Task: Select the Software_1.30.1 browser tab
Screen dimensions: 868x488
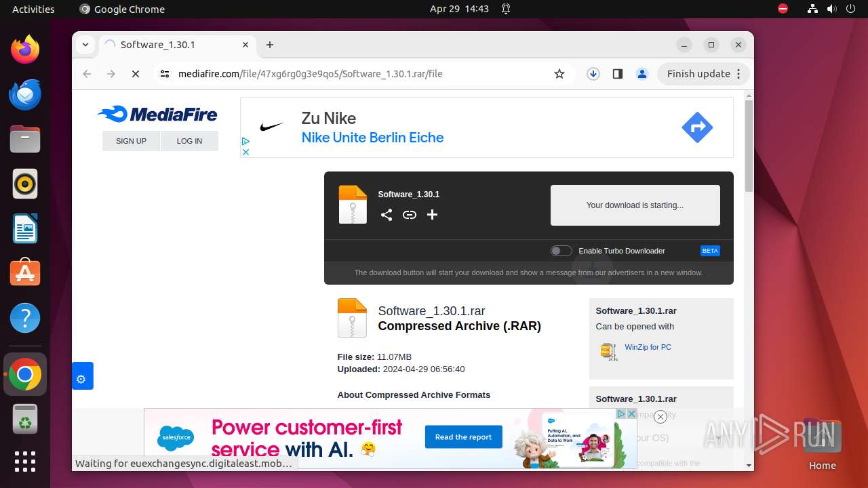Action: point(176,45)
